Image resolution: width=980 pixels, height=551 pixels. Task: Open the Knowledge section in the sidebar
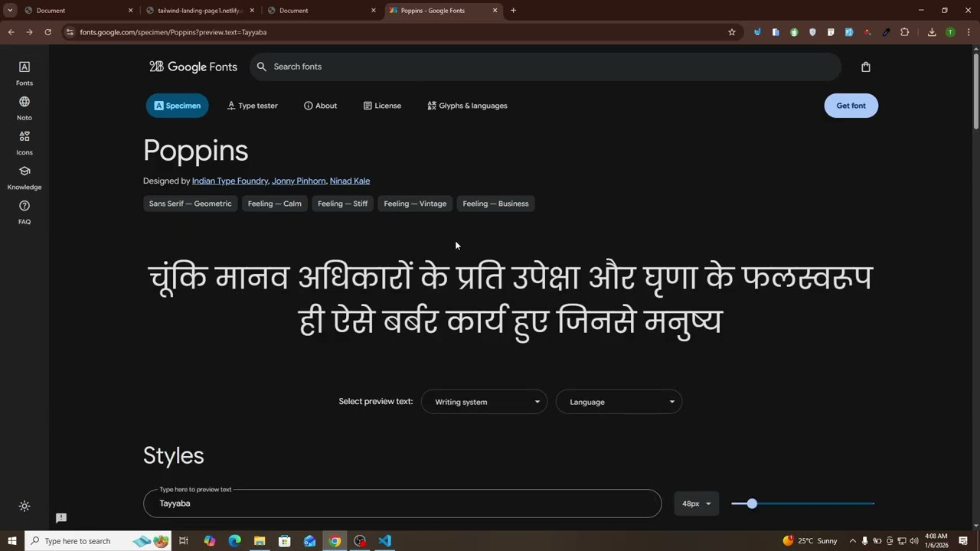pyautogui.click(x=24, y=178)
